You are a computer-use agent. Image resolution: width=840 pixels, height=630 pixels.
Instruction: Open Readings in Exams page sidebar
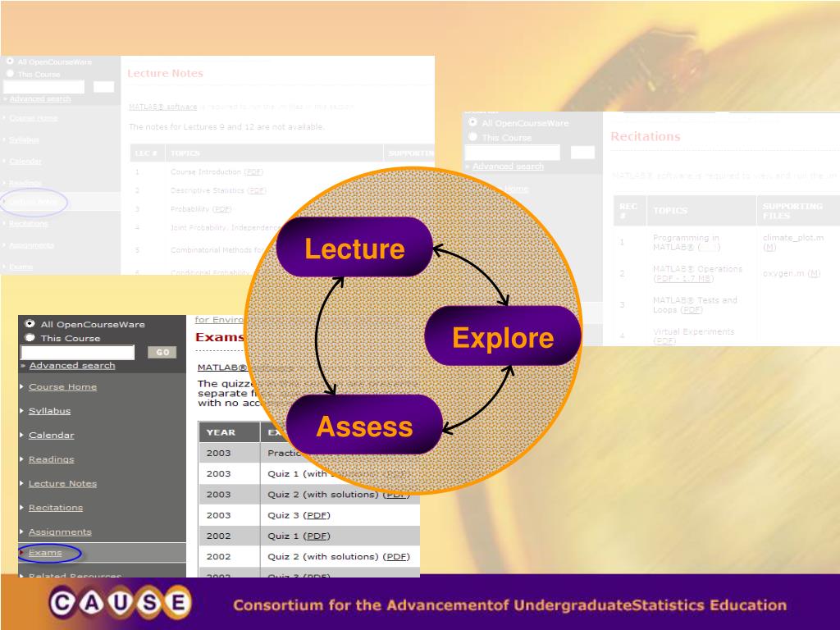click(x=52, y=459)
